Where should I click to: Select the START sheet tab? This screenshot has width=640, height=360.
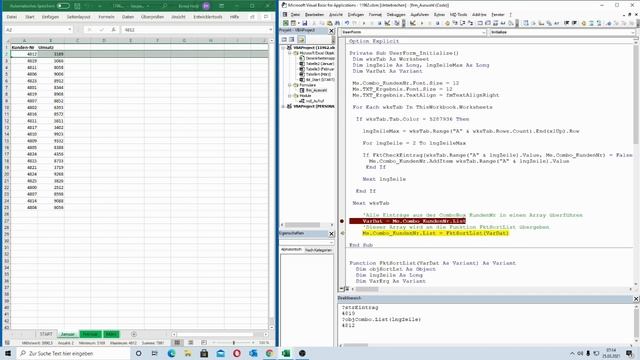click(x=46, y=334)
